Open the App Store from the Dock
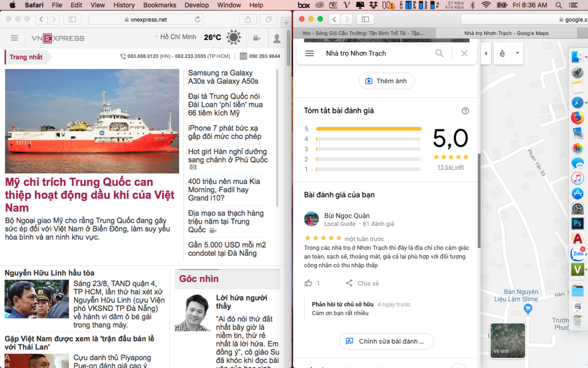The width and height of the screenshot is (588, 368). [577, 194]
